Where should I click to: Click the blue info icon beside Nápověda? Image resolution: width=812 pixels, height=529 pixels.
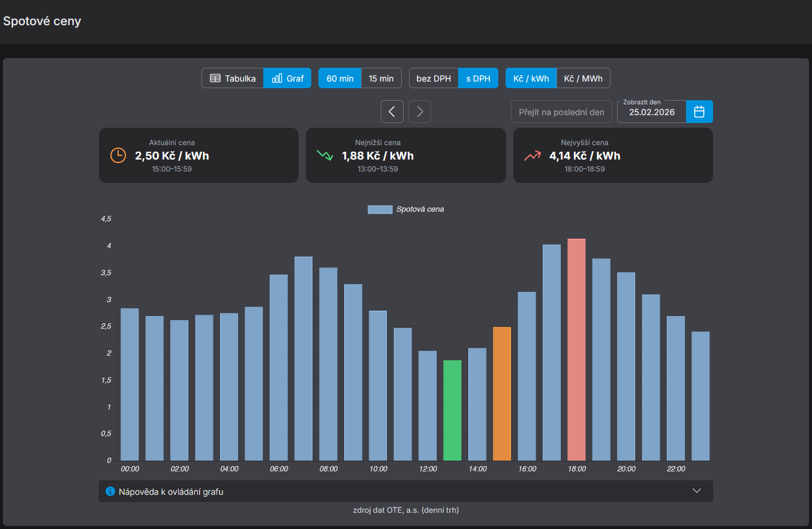(110, 491)
